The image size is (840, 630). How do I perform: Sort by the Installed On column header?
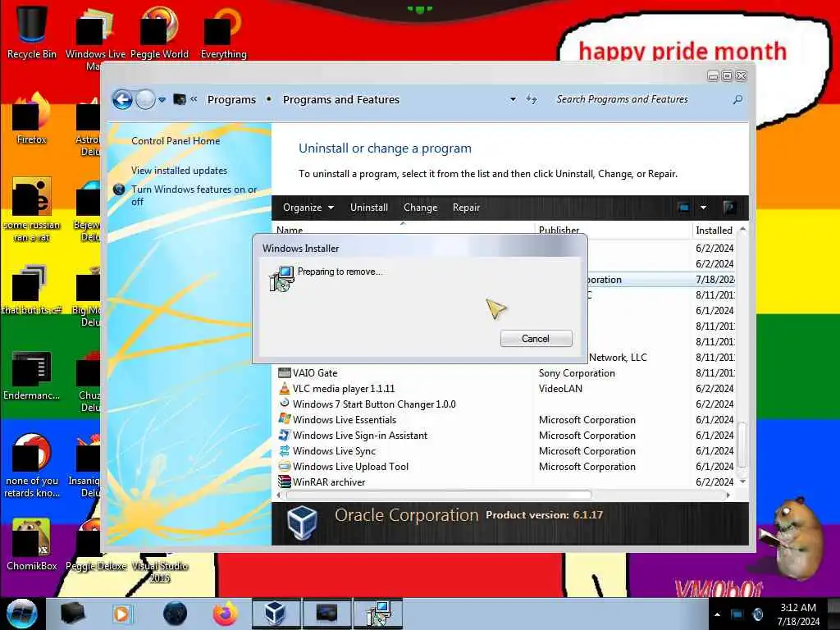(x=714, y=230)
